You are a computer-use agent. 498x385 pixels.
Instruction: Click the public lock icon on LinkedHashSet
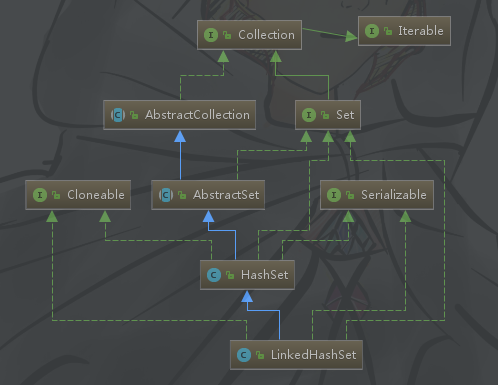coord(260,355)
